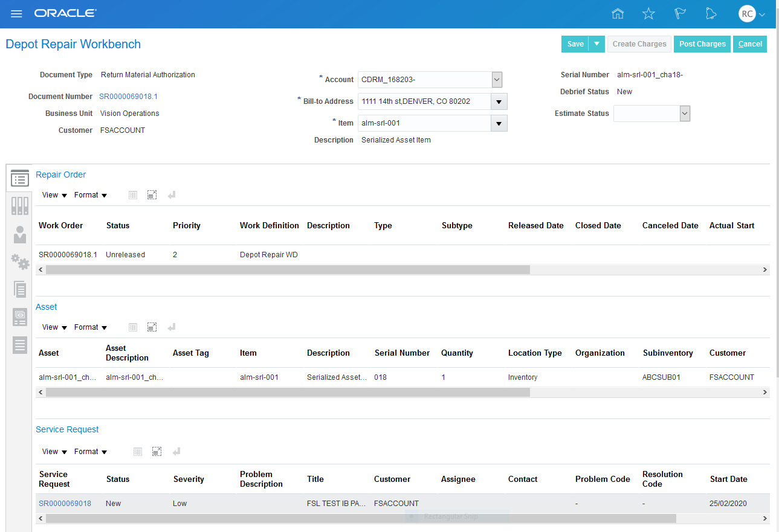Open the hamburger navigator menu
Image resolution: width=779 pixels, height=532 pixels.
click(x=16, y=14)
